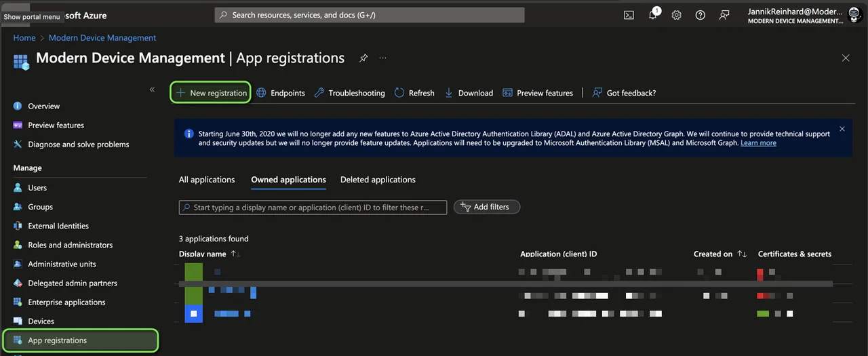Select the Owned applications tab
The width and height of the screenshot is (868, 356).
[289, 180]
